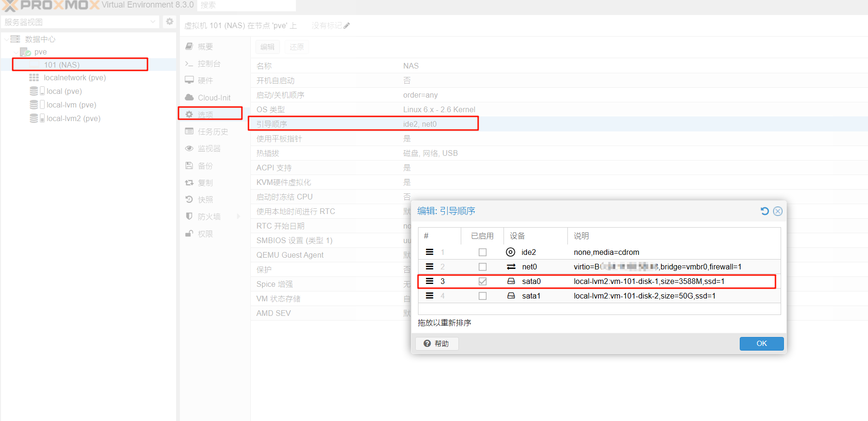
Task: Expand the Firewall submenu arrow
Action: click(x=238, y=216)
